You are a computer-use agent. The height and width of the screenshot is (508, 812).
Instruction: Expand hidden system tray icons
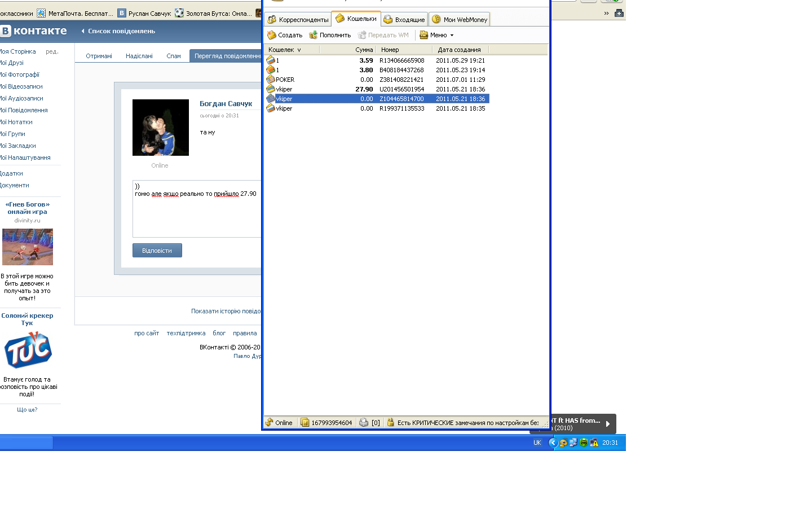pos(553,443)
